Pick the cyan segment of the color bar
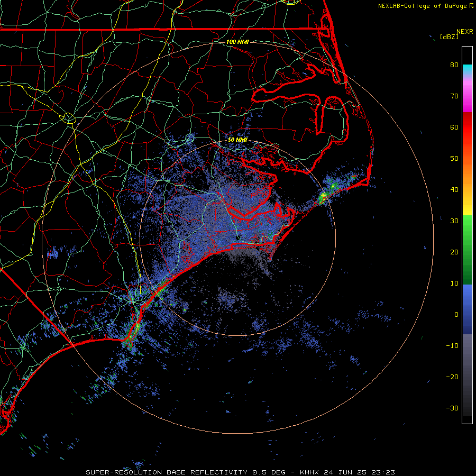This screenshot has height=476, width=476. tap(467, 70)
